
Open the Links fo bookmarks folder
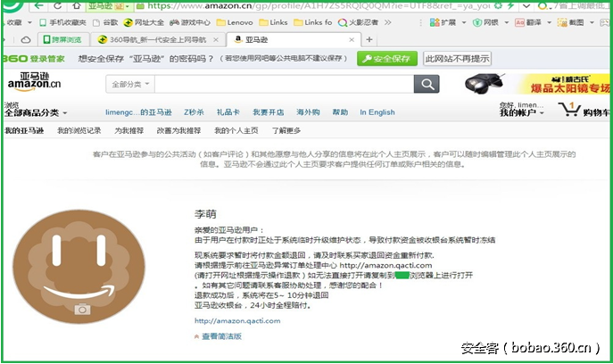point(313,22)
